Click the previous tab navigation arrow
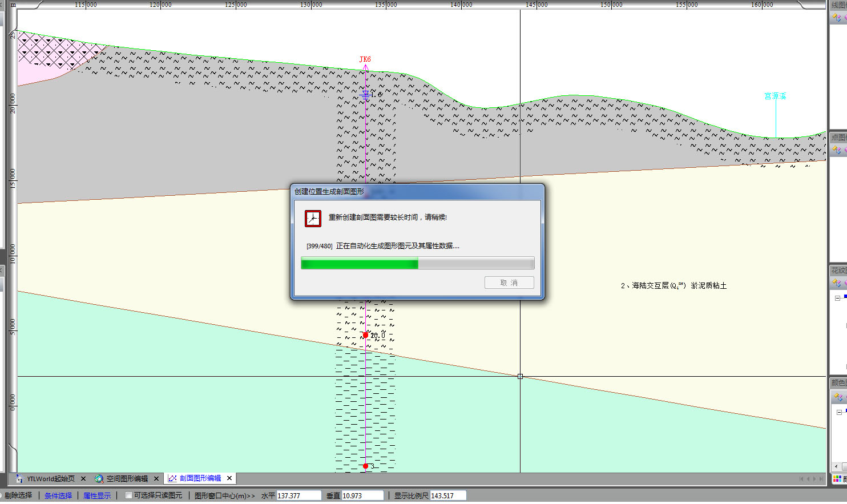The width and height of the screenshot is (847, 504). click(x=808, y=479)
